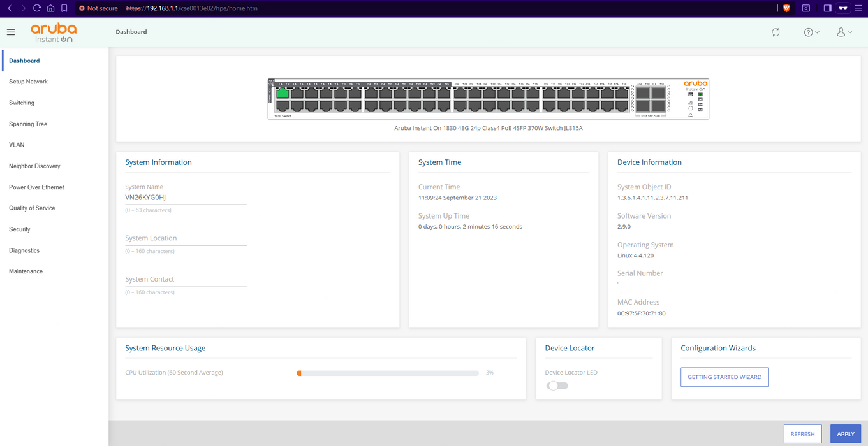
Task: Select port 2 below the green port
Action: click(283, 106)
